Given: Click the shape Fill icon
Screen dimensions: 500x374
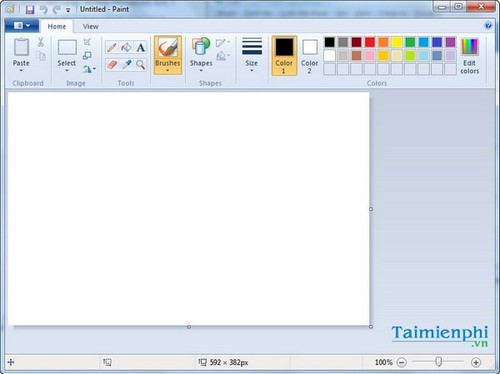Looking at the screenshot, I should [221, 56].
